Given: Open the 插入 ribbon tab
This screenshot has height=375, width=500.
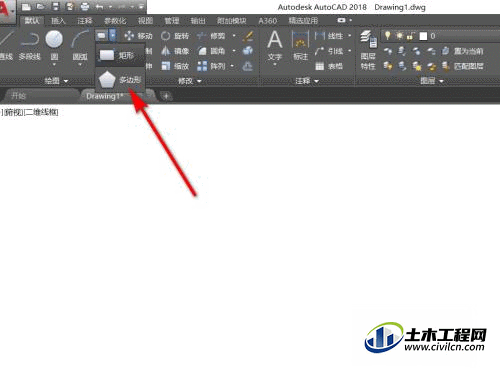Looking at the screenshot, I should [58, 21].
